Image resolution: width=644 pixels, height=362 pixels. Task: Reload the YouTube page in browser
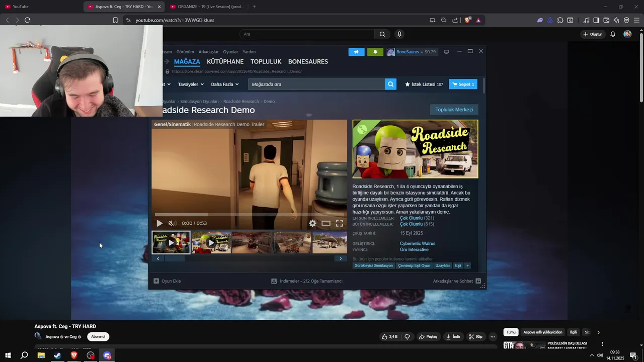tap(27, 20)
